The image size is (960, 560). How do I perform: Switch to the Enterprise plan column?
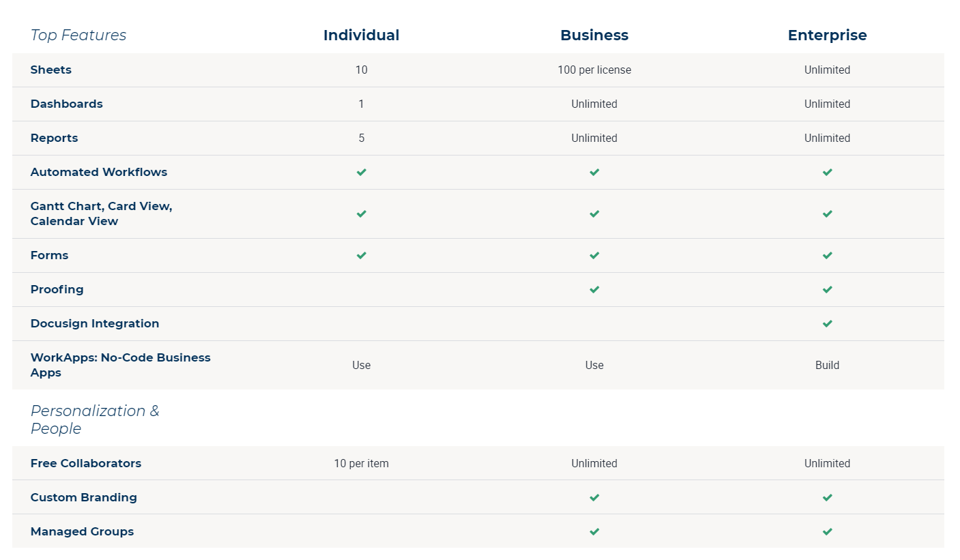click(827, 35)
